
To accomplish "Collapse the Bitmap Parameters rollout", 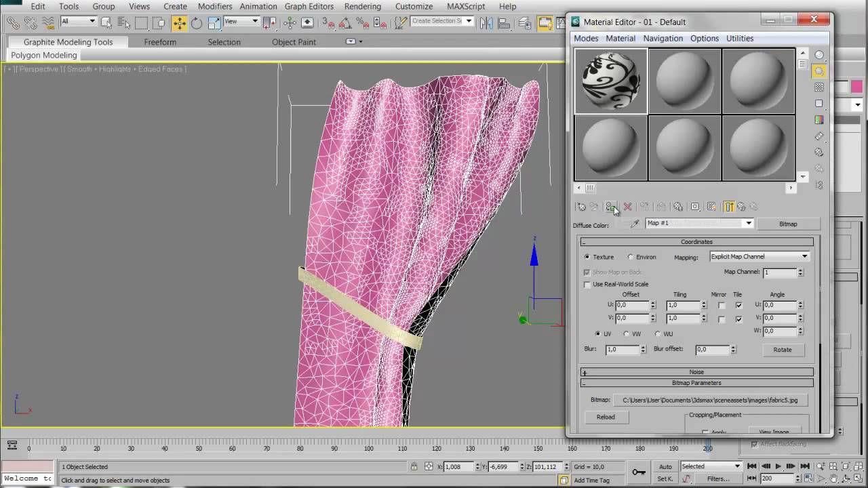I will pyautogui.click(x=697, y=383).
